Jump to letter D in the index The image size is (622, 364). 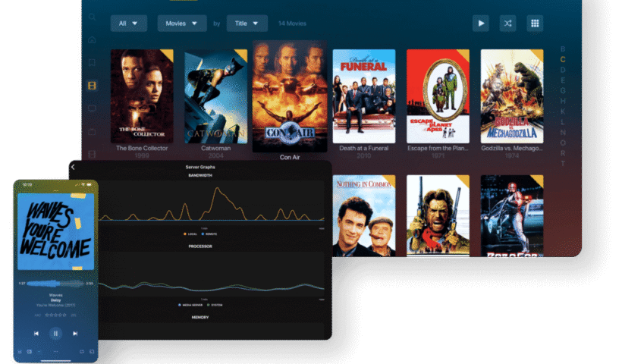tap(563, 70)
